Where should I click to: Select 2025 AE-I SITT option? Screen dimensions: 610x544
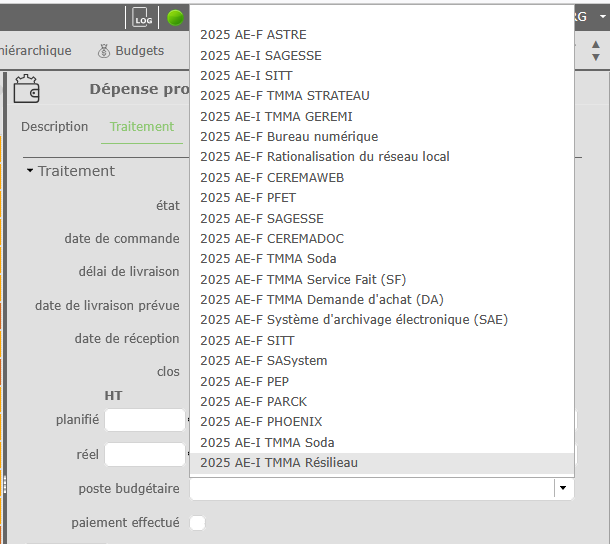(382, 75)
